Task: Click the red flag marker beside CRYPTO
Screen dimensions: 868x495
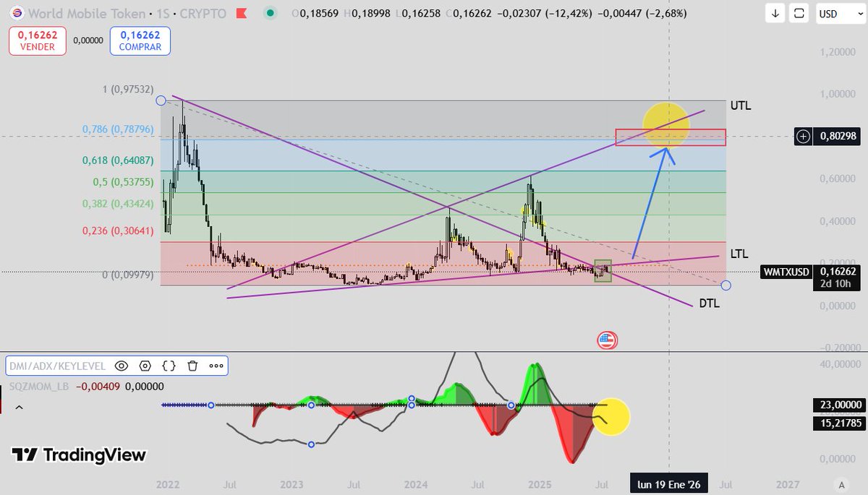Action: [241, 13]
